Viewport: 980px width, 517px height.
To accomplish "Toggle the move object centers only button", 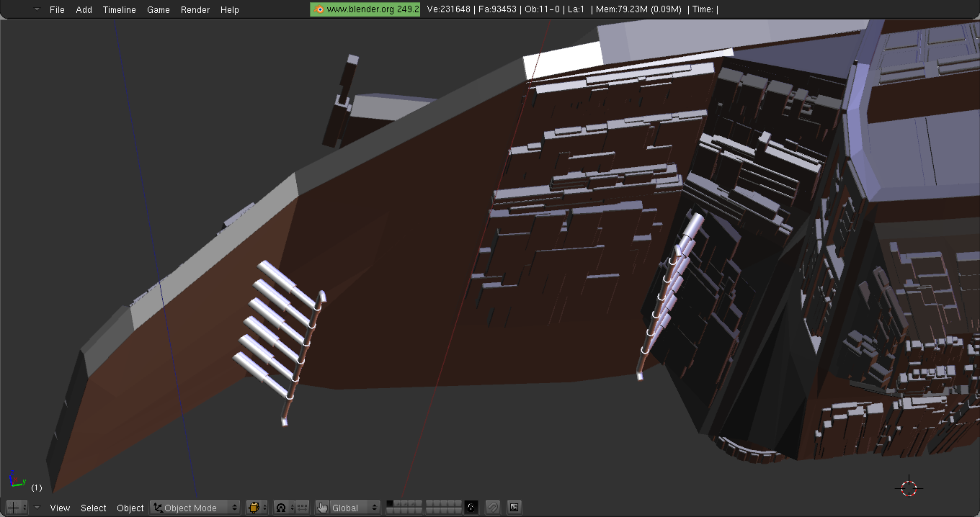I will [x=303, y=508].
